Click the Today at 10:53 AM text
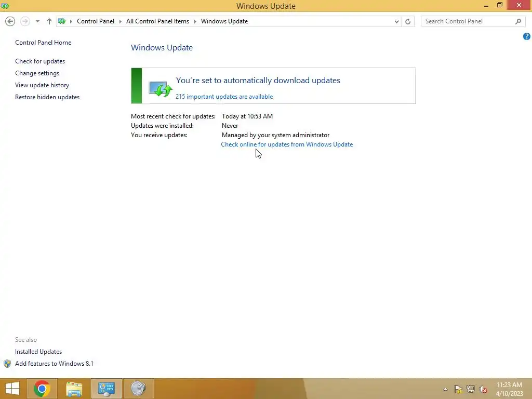Viewport: 532px width, 399px height. tap(247, 116)
